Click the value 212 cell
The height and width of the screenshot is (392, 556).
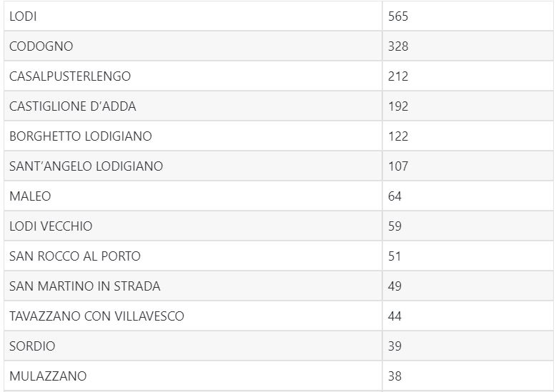click(398, 76)
